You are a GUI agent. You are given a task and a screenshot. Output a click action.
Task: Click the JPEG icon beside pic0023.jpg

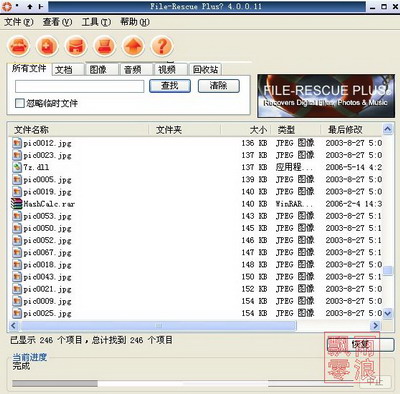(x=17, y=155)
